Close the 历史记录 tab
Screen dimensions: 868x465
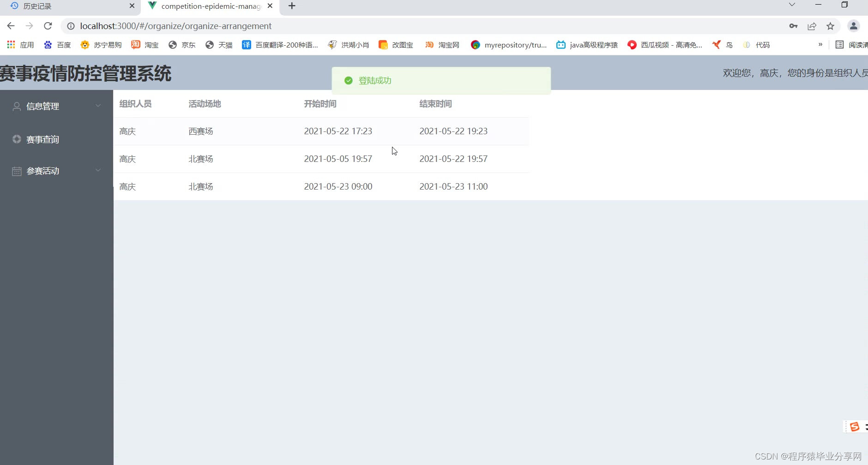click(132, 6)
